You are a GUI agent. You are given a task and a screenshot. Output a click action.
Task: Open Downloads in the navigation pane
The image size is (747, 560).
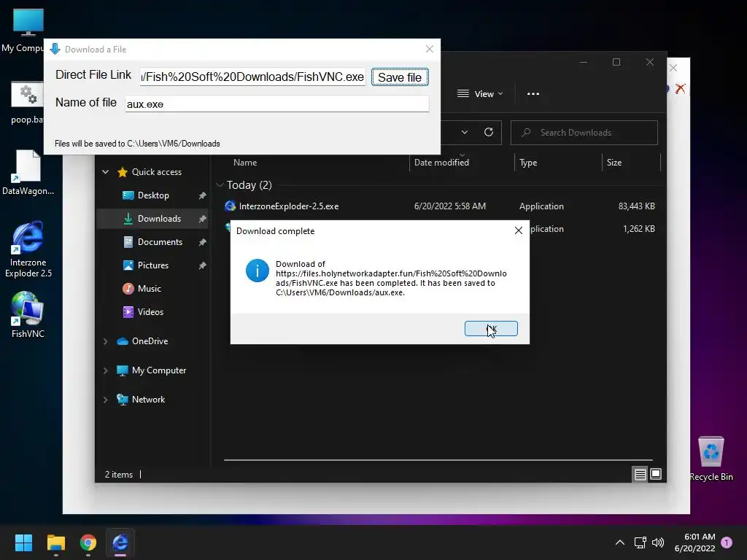159,219
